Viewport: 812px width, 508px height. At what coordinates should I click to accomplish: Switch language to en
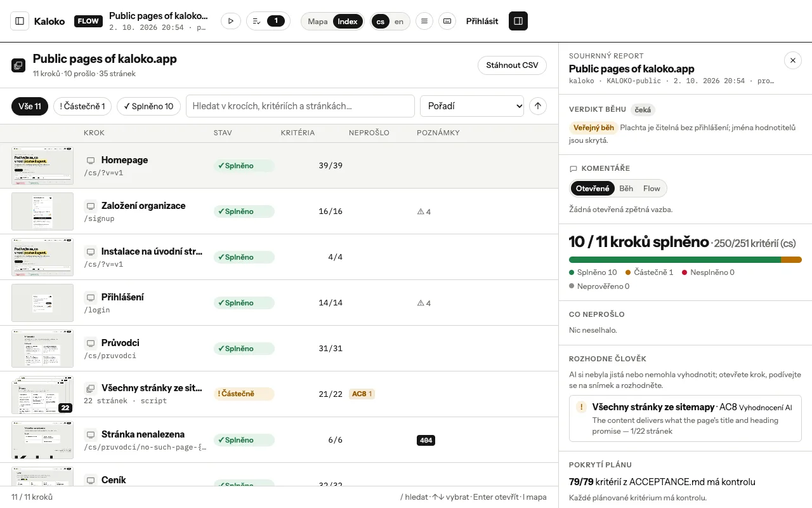[399, 21]
